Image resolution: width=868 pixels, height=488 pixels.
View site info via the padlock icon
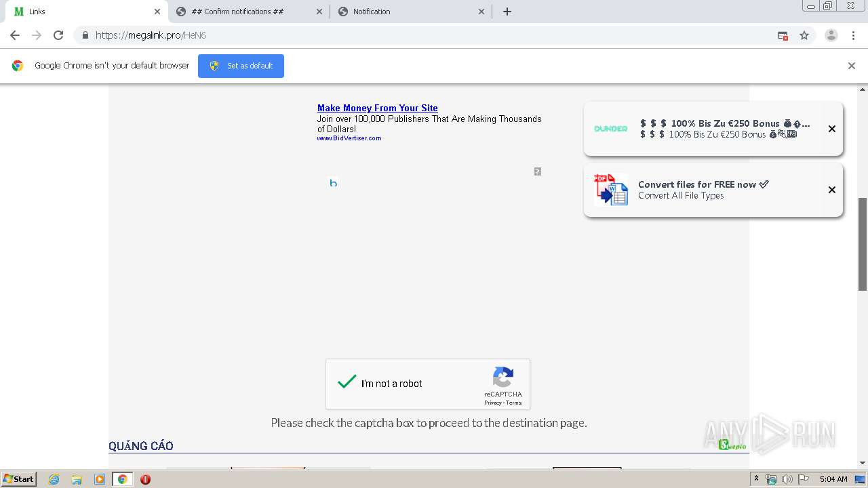[x=85, y=35]
